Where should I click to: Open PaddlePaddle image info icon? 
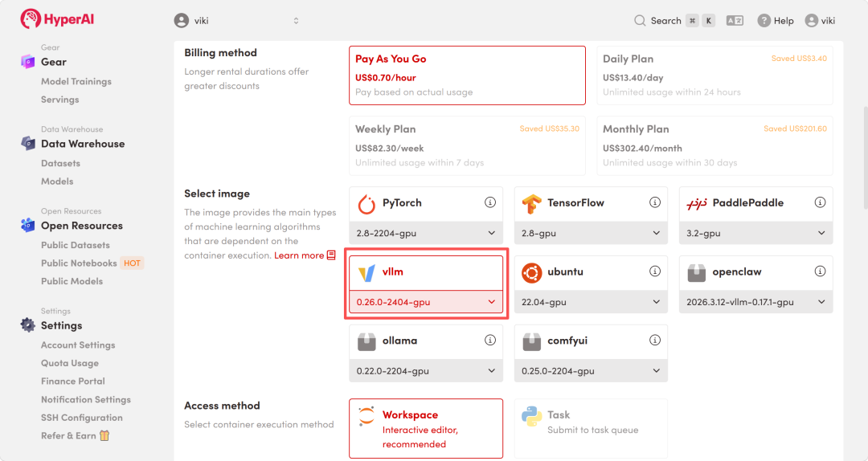(x=820, y=202)
